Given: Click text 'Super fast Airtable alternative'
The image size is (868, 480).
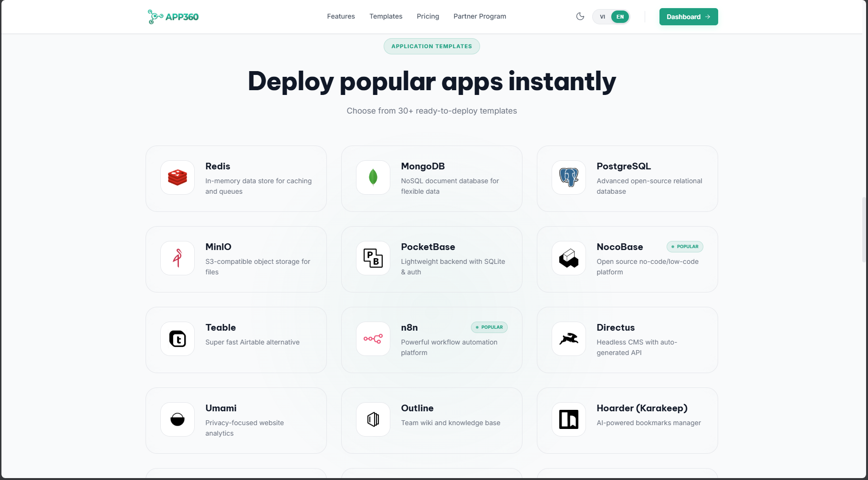Looking at the screenshot, I should pos(252,342).
